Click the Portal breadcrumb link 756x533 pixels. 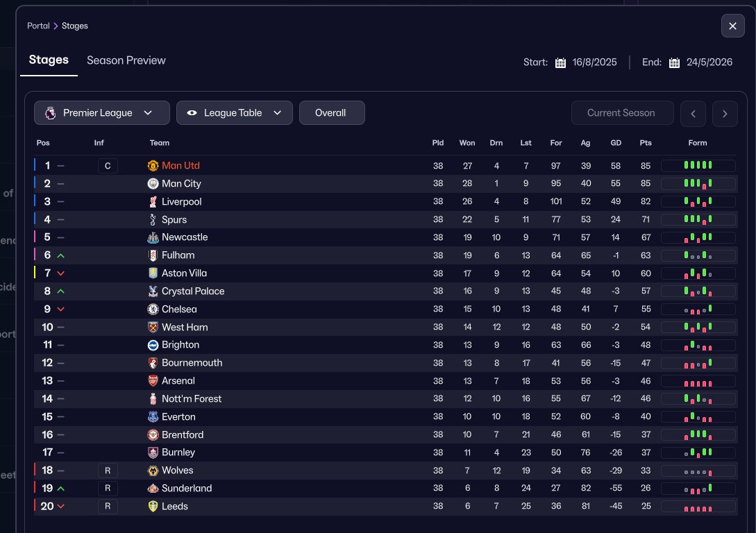[38, 26]
